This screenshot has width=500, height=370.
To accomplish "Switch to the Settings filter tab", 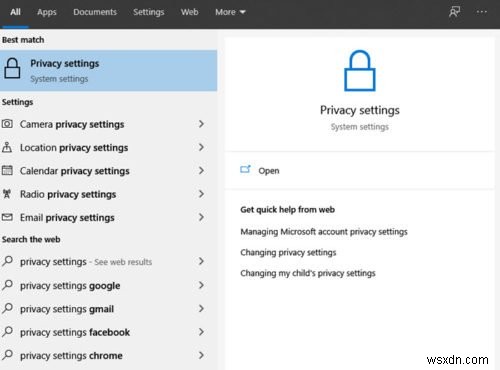I will [x=149, y=12].
